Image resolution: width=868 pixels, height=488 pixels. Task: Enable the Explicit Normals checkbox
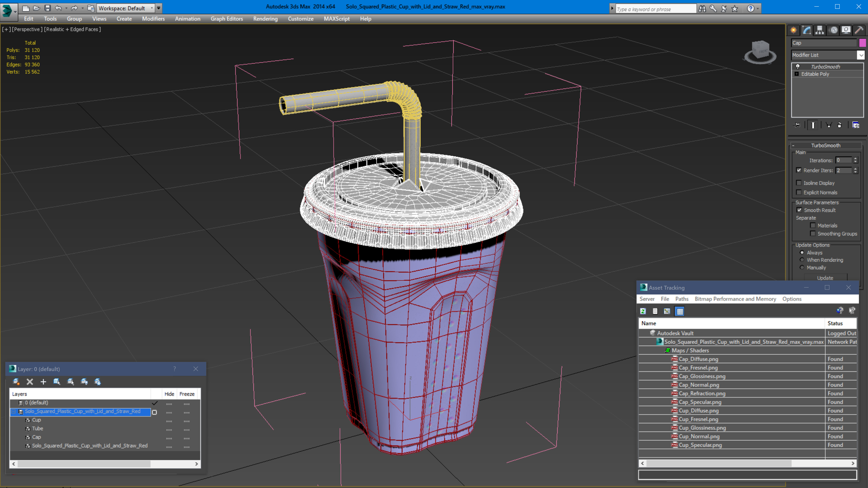[799, 192]
